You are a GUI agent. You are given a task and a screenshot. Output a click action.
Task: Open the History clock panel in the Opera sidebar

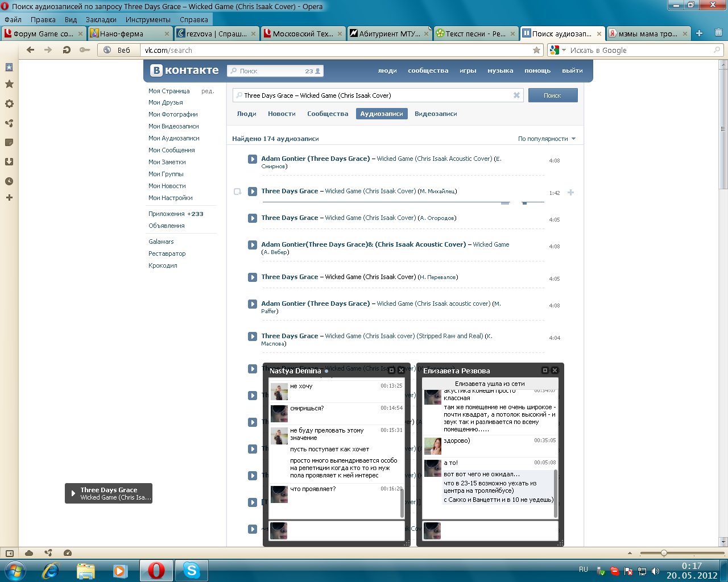coord(9,181)
